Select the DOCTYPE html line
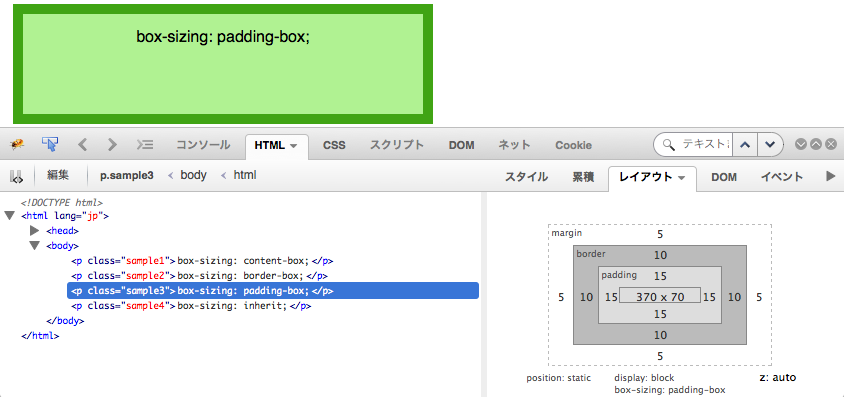Screen dimensions: 844x397 click(61, 203)
